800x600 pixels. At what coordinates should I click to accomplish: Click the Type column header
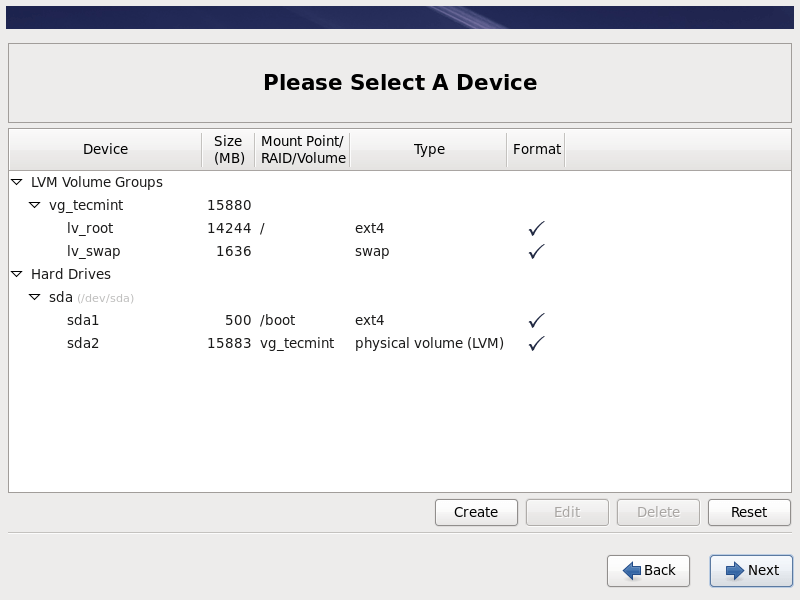point(429,149)
